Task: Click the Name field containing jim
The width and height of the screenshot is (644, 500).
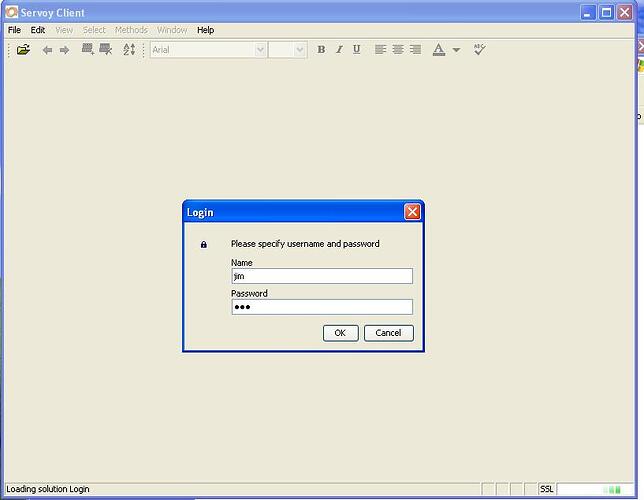Action: click(322, 276)
